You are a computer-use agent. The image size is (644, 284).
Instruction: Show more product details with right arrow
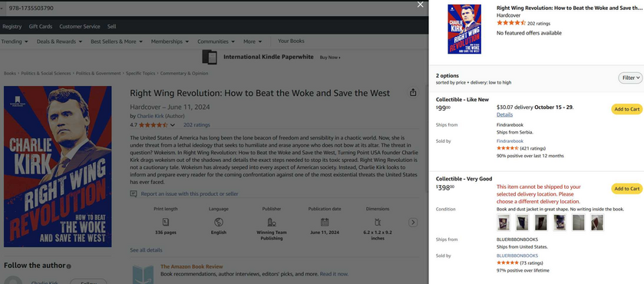coord(413,223)
